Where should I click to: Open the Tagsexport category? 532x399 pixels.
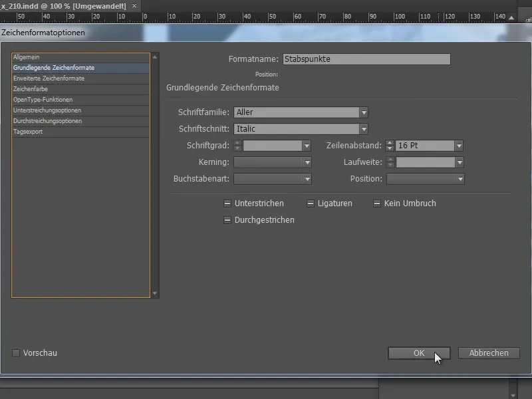80,132
